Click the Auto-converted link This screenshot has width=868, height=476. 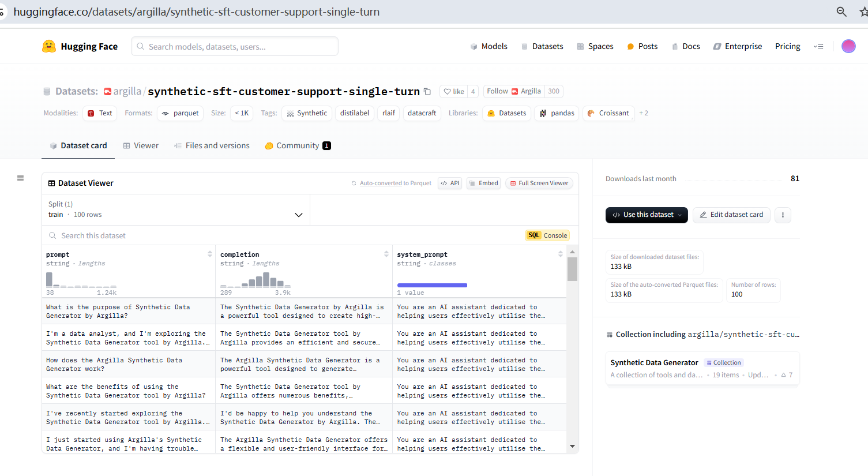coord(381,183)
